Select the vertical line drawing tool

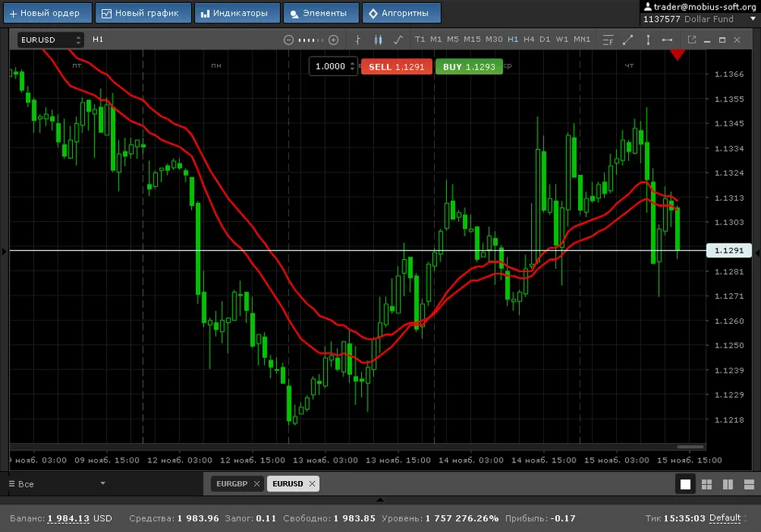coord(648,40)
